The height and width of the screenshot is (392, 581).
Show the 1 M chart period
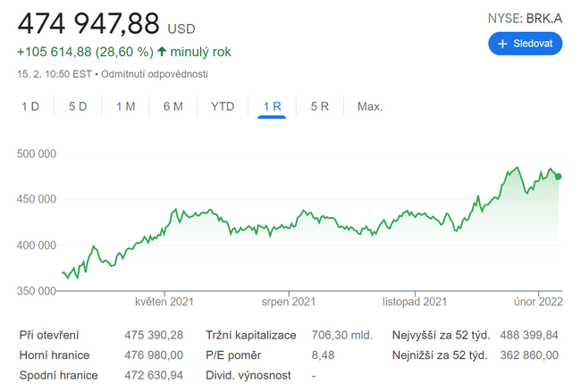pos(125,106)
